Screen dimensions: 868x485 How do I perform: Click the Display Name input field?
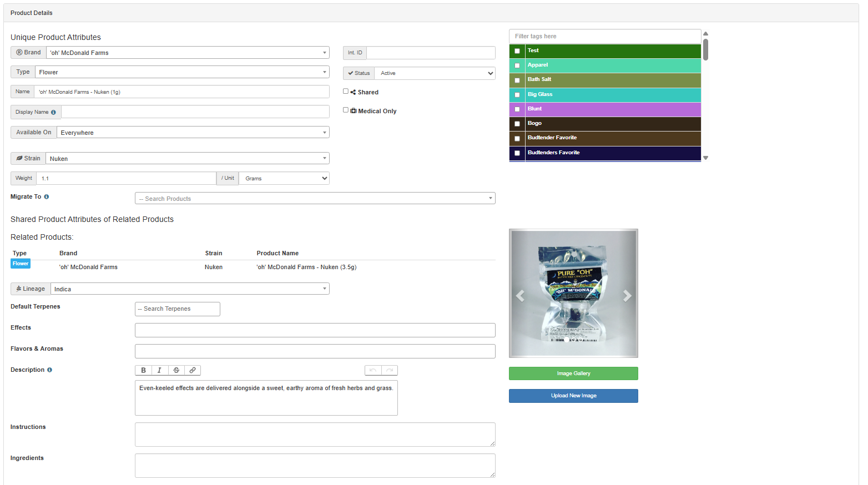(195, 112)
